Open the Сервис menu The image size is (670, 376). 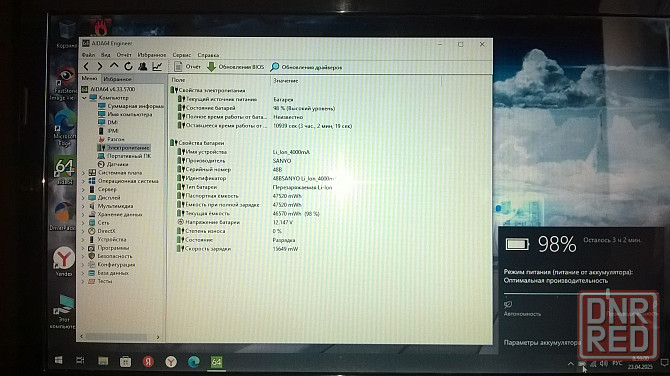[182, 55]
